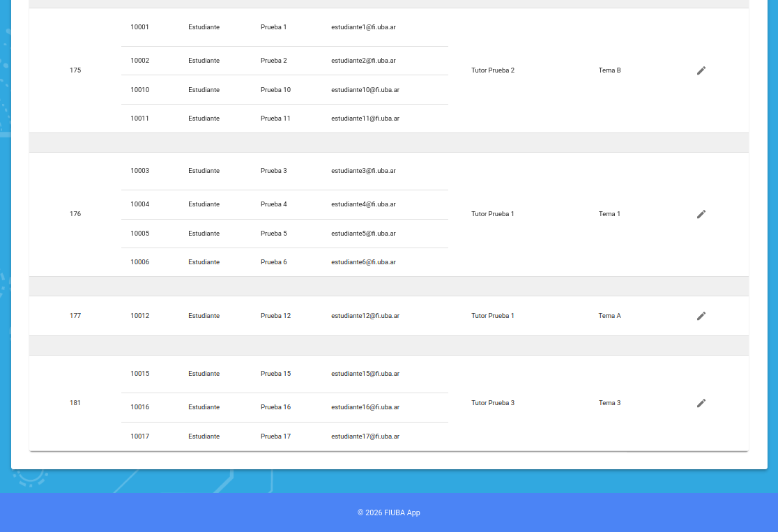Image resolution: width=778 pixels, height=532 pixels.
Task: Select email estudiante1@fi.uba.ar
Action: click(x=363, y=27)
